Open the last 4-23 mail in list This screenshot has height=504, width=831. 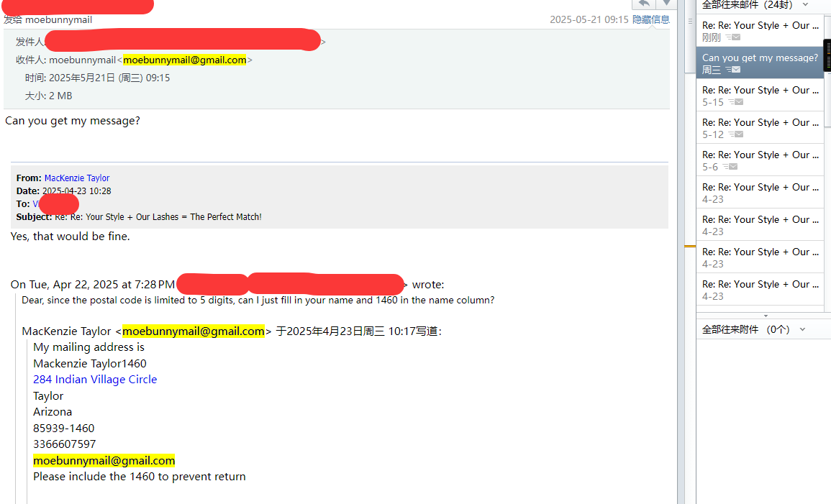tap(760, 290)
